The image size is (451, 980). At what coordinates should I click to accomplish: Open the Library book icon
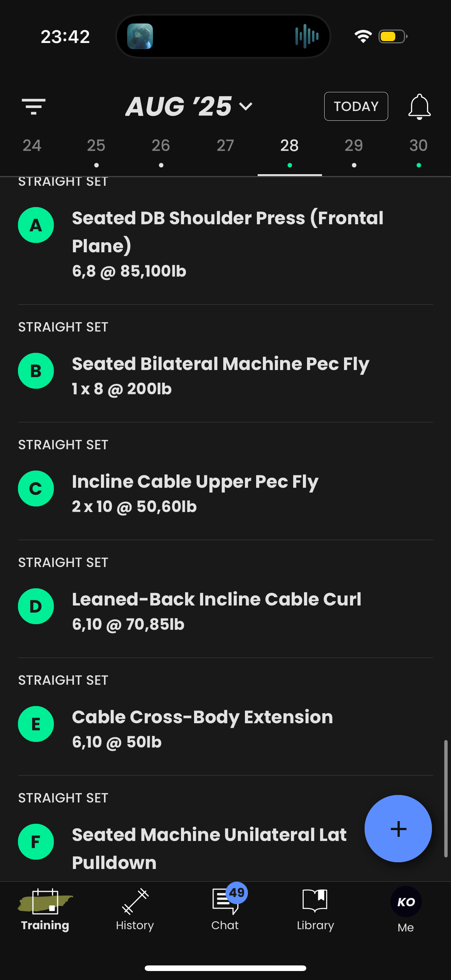(x=315, y=900)
